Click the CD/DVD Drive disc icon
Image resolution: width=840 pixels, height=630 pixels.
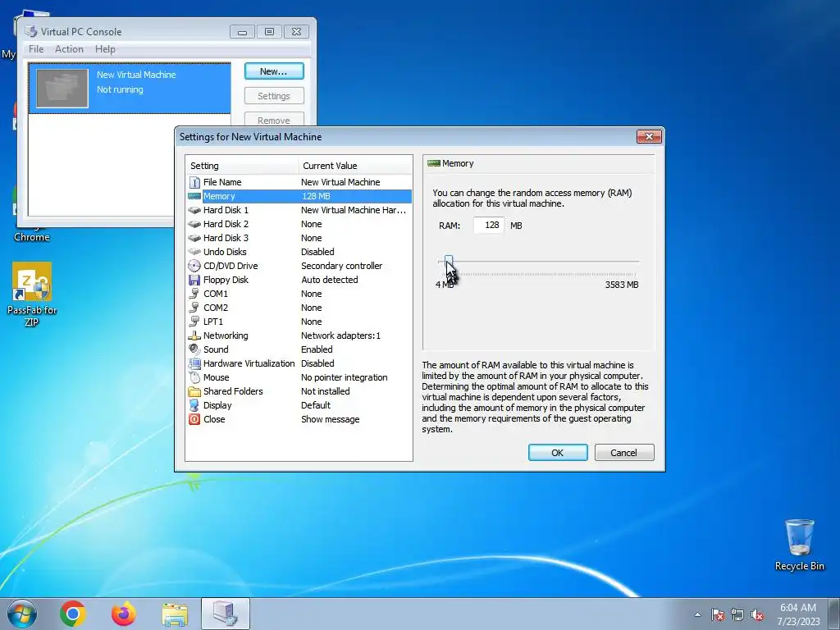pyautogui.click(x=194, y=266)
